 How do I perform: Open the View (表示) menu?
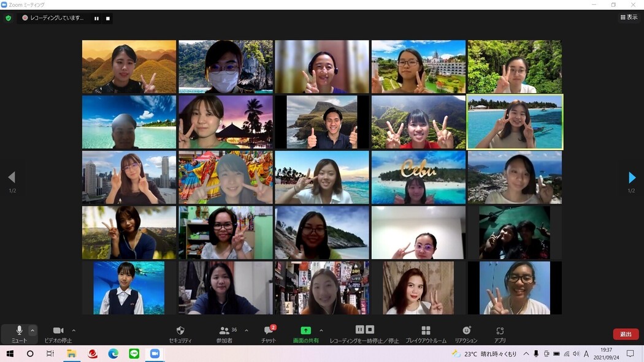[629, 18]
